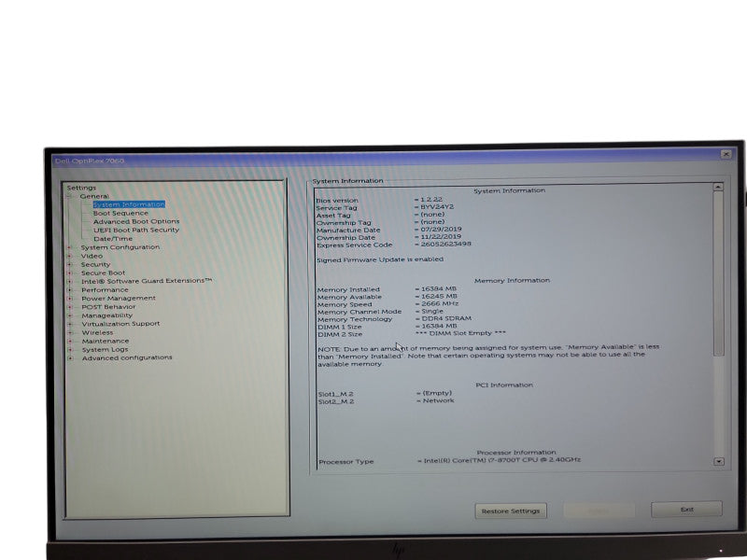747x560 pixels.
Task: Expand the Maintenance node
Action: tap(70, 341)
